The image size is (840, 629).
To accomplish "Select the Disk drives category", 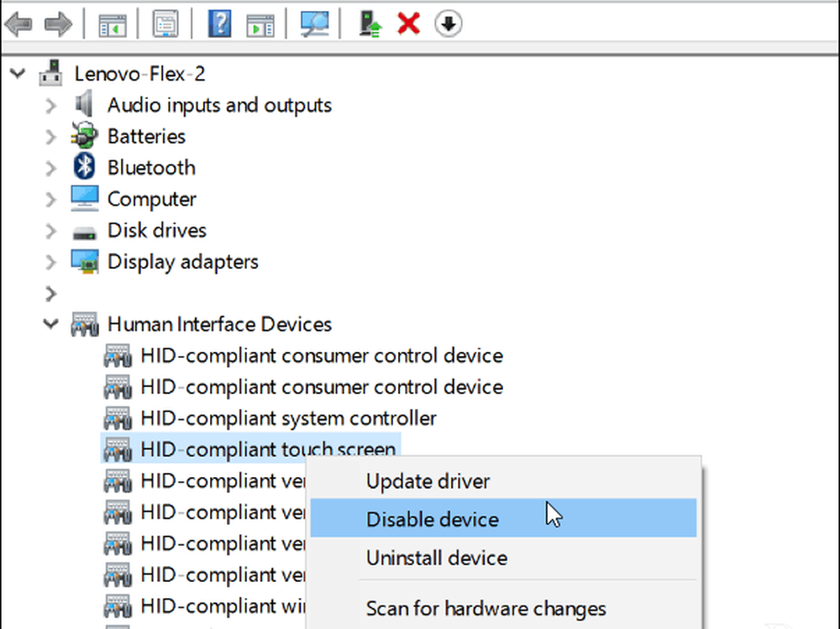I will coord(156,231).
